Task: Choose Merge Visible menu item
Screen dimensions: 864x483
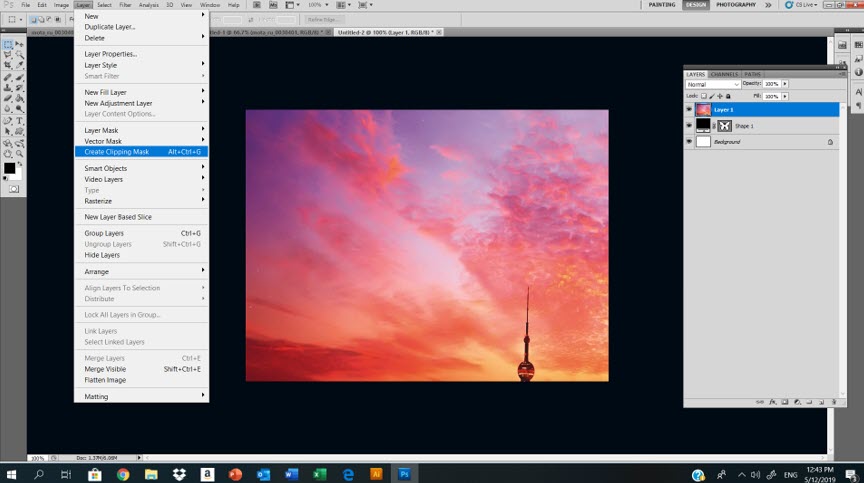Action: 142,369
